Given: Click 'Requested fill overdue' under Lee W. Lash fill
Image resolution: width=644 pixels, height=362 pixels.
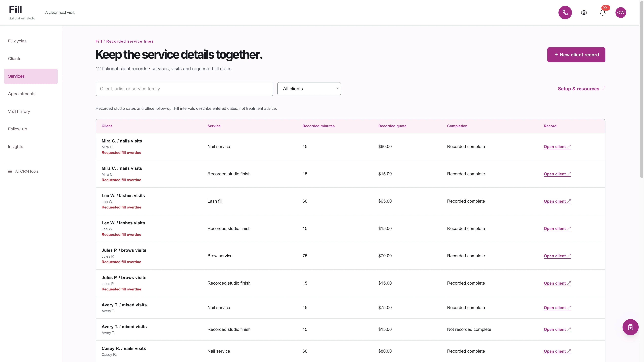Looking at the screenshot, I should click(x=121, y=207).
